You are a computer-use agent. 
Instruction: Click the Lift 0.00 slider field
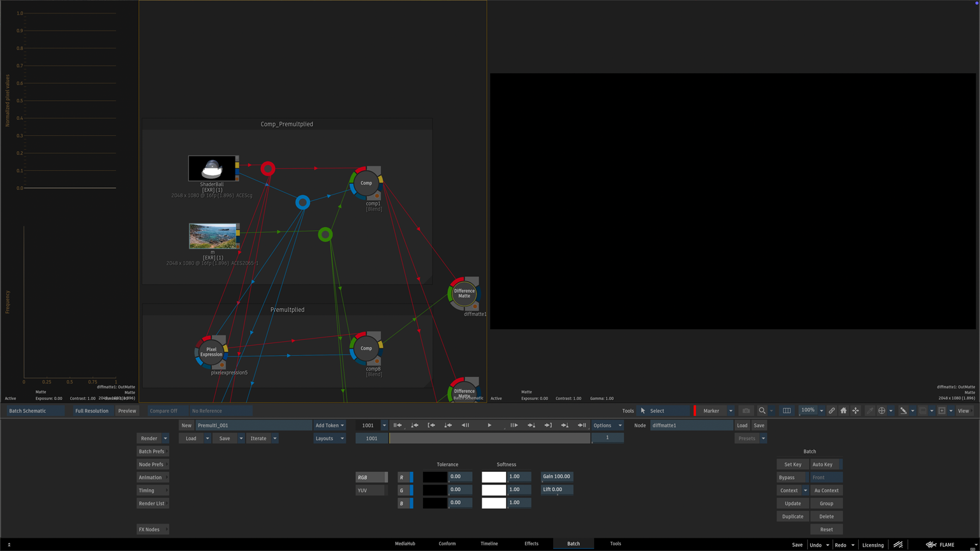tap(557, 490)
